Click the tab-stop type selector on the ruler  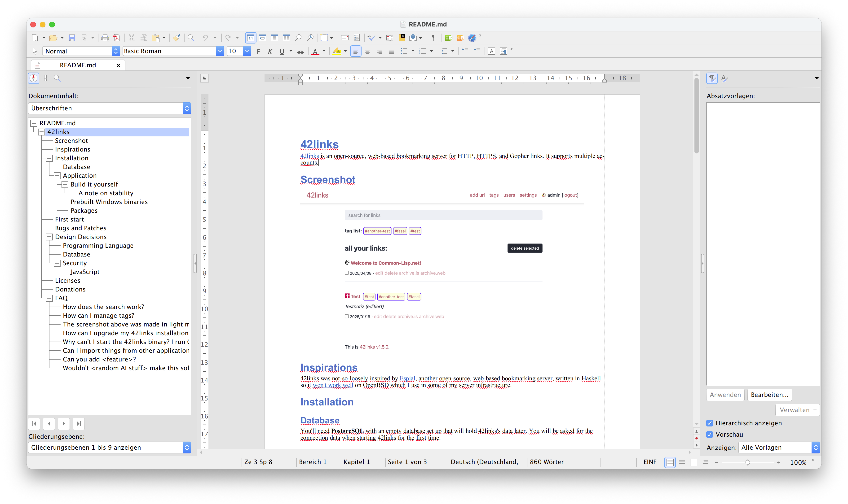click(205, 78)
